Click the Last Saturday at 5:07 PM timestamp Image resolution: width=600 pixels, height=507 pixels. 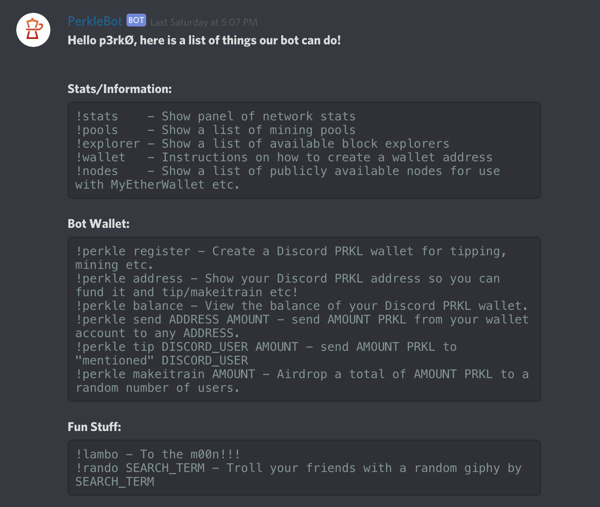[204, 22]
